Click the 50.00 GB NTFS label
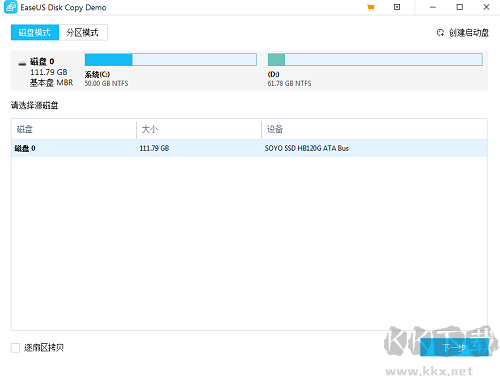500x378 pixels. click(106, 83)
